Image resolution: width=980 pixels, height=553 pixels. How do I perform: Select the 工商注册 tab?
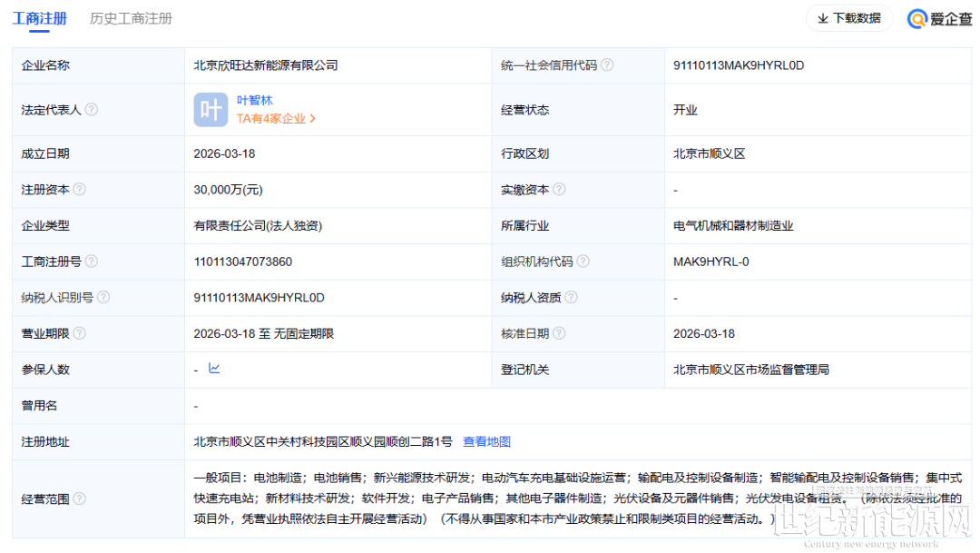pos(39,18)
